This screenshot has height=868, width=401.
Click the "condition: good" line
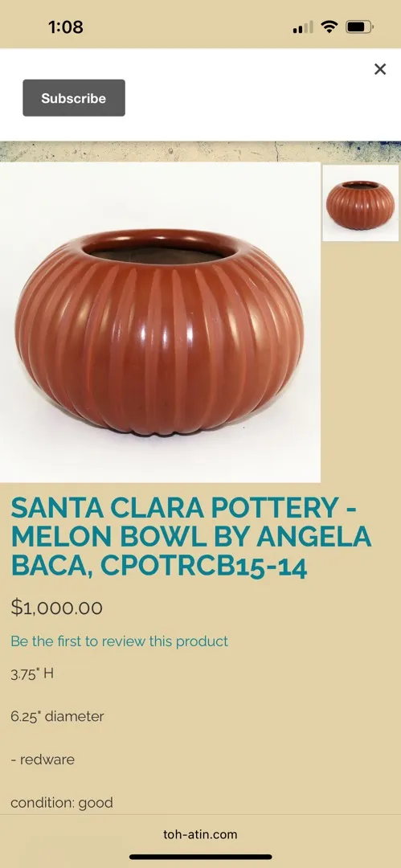point(62,803)
